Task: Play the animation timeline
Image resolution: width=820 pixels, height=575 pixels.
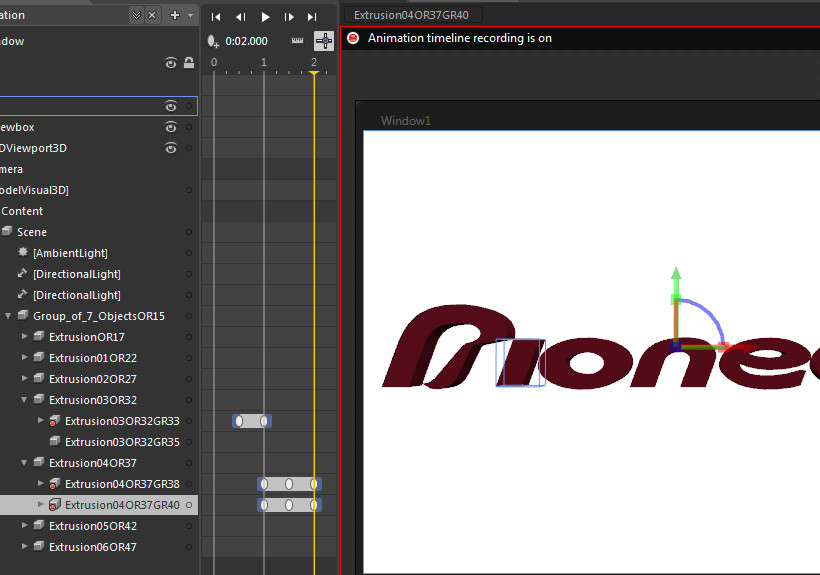Action: [x=265, y=17]
